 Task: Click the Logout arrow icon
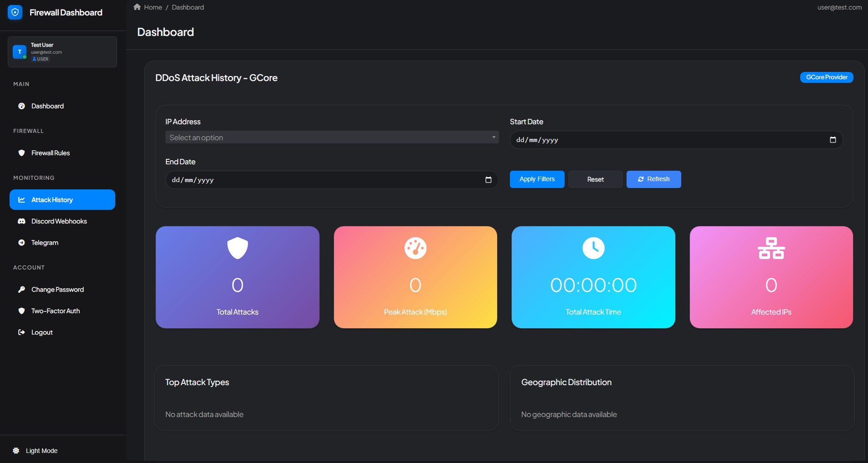point(21,332)
